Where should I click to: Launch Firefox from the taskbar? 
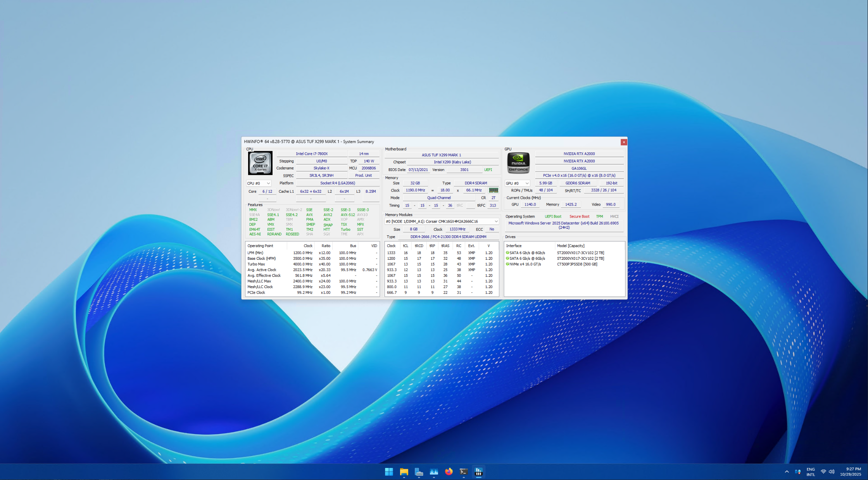click(449, 471)
